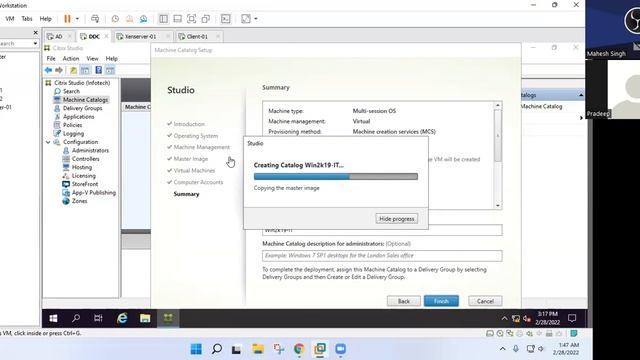Select Hosting under Configuration
640x360 pixels.
pyautogui.click(x=82, y=167)
